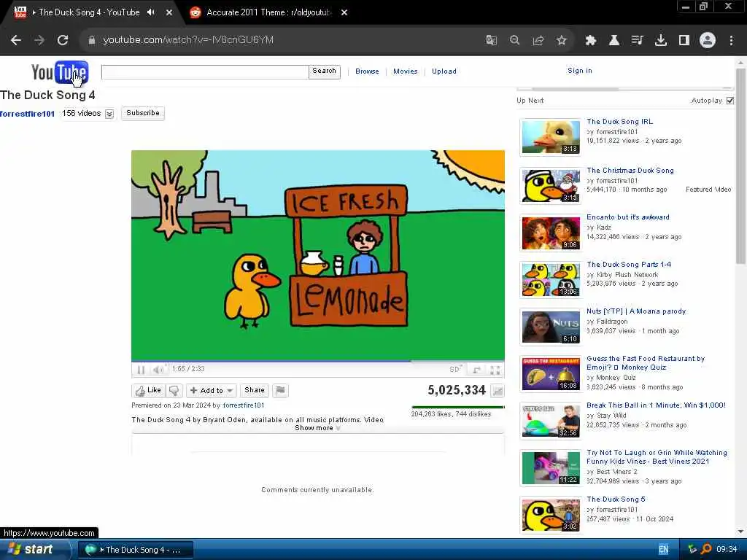
Task: Flag the video with report icon
Action: (281, 391)
